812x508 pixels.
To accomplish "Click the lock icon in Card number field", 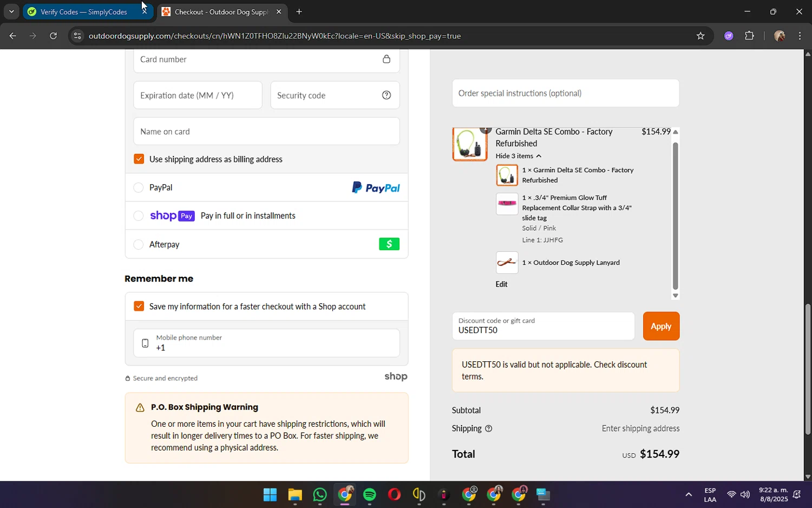I will tap(387, 59).
